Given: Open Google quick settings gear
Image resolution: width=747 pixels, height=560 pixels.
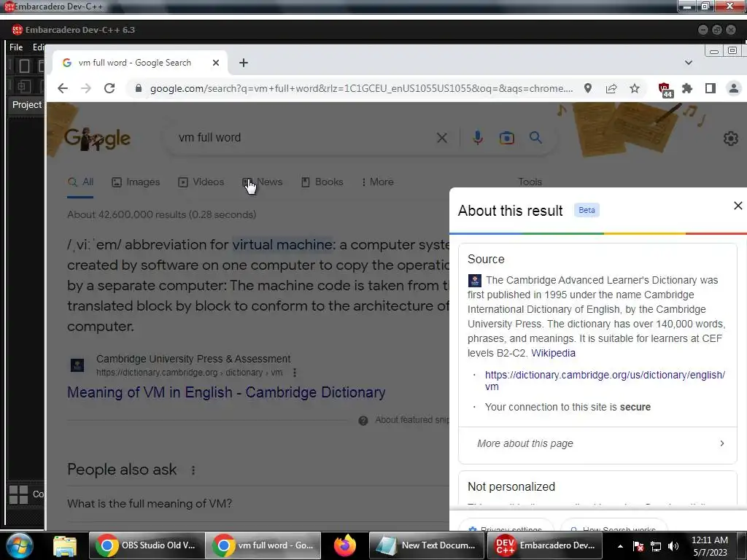Looking at the screenshot, I should [x=730, y=139].
